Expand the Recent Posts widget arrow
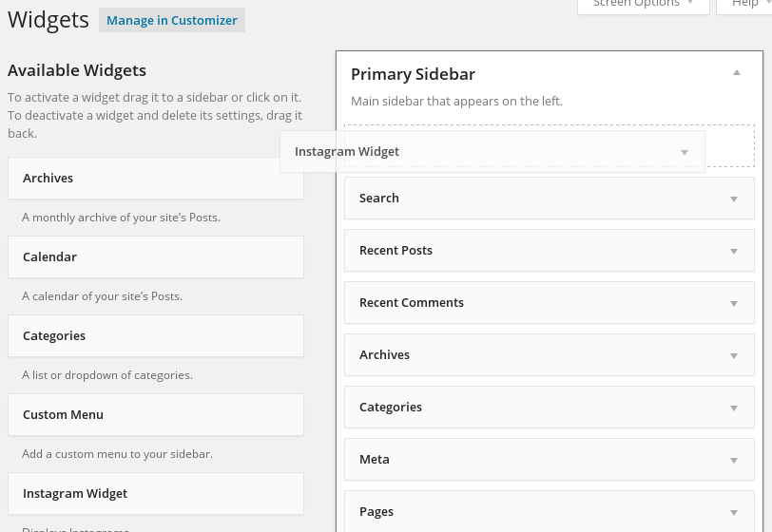The image size is (772, 532). (734, 251)
